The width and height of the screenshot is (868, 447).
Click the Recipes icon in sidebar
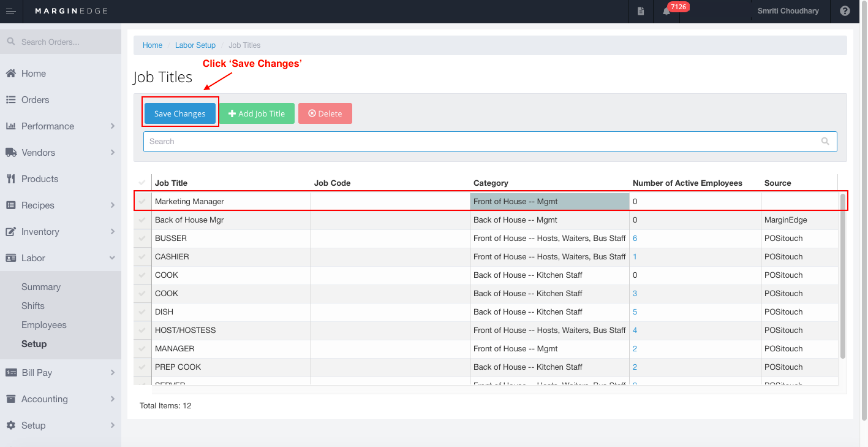coord(10,205)
